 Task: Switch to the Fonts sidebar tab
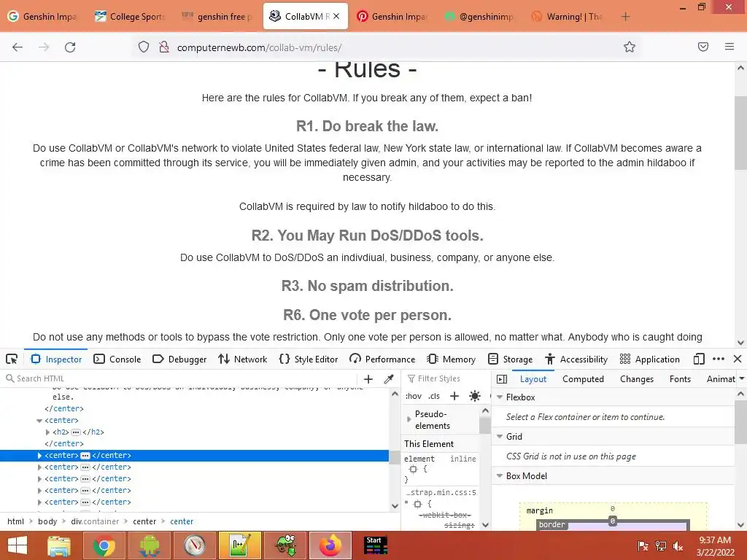pos(680,379)
